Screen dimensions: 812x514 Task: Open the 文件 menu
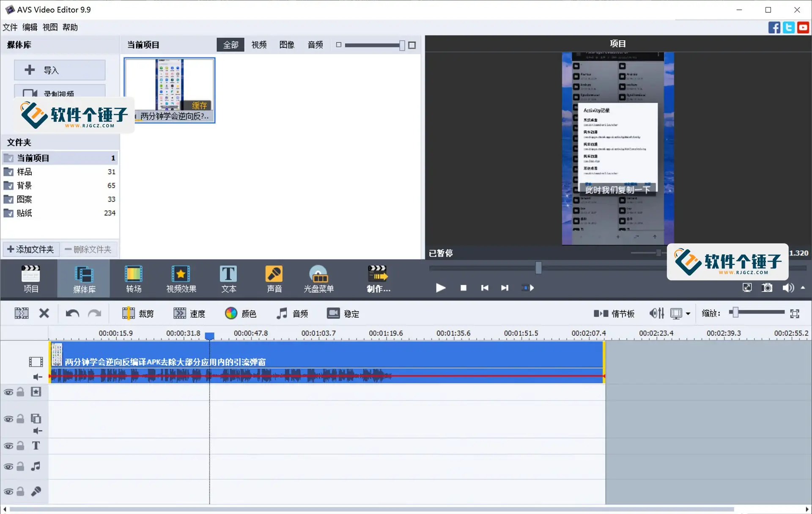coord(10,27)
